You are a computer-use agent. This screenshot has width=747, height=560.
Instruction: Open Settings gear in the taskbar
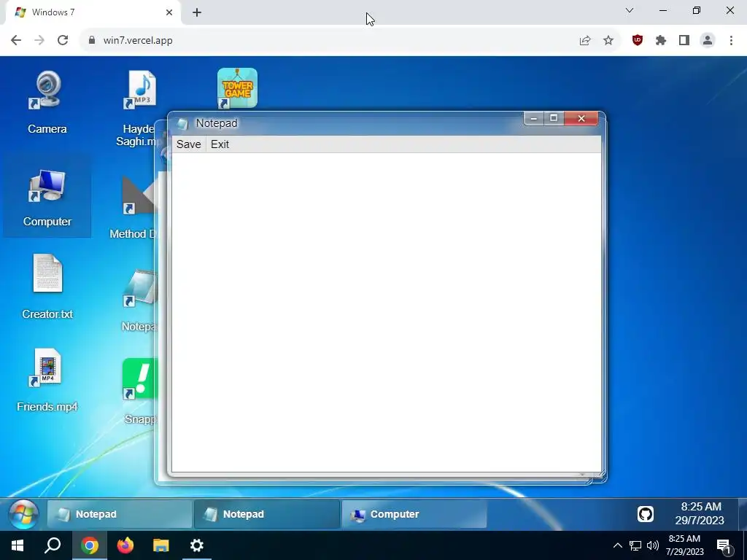click(x=197, y=545)
